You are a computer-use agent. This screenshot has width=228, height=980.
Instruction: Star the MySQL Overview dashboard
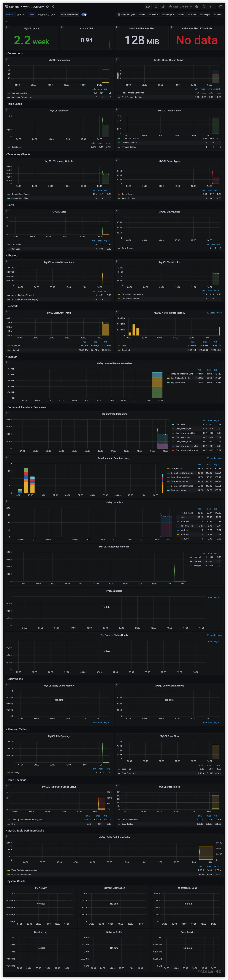point(47,6)
